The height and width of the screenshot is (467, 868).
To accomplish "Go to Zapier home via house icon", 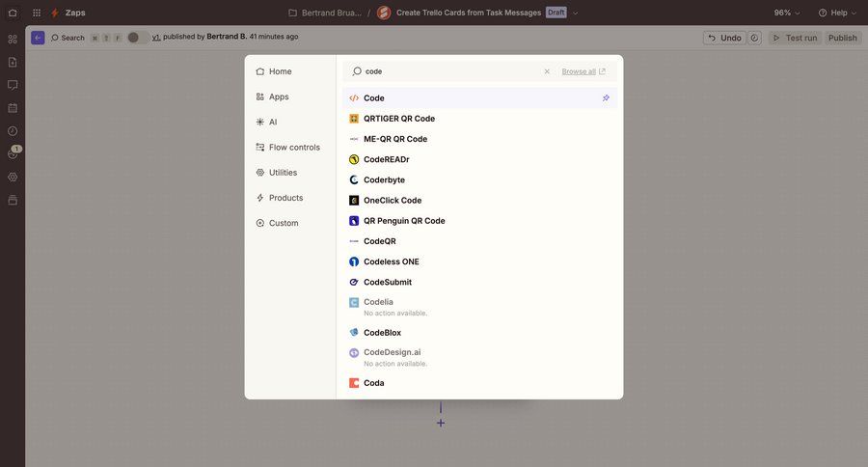I will pyautogui.click(x=13, y=13).
